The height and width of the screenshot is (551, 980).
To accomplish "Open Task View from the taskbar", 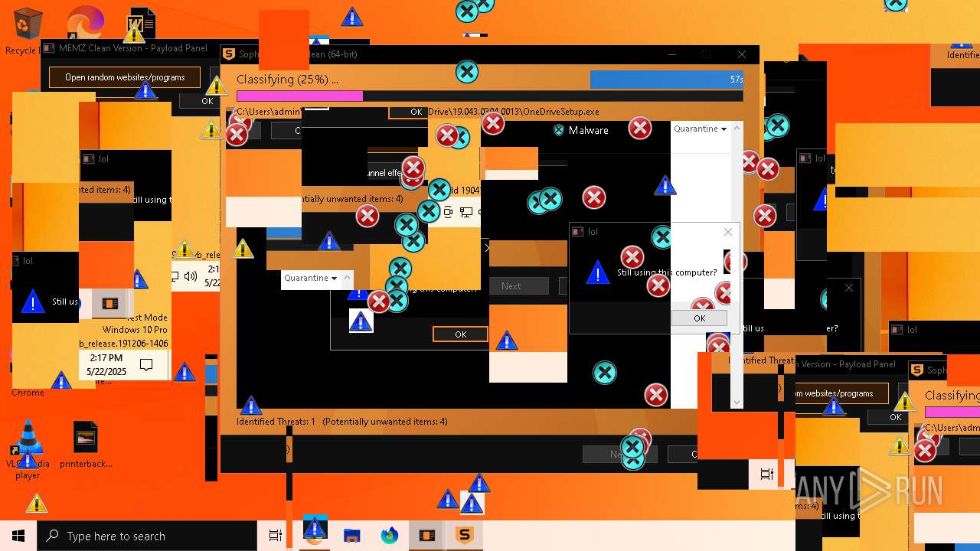I will [276, 536].
